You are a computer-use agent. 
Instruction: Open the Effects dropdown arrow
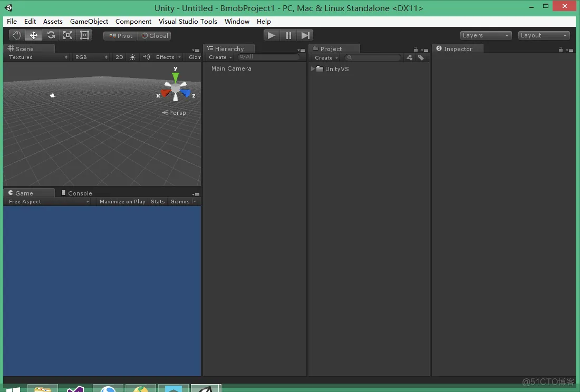pyautogui.click(x=179, y=57)
